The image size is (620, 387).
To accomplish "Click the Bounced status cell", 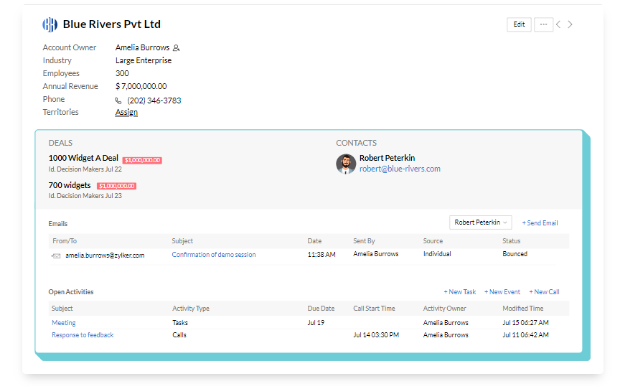I will [515, 254].
